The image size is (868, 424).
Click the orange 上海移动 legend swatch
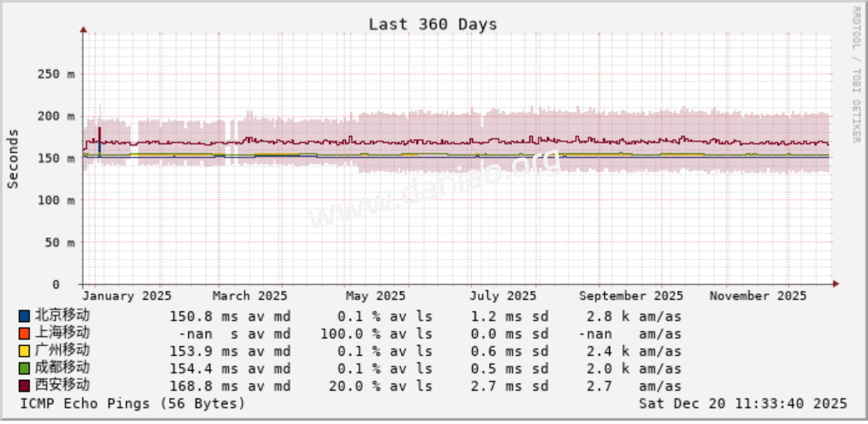[x=24, y=334]
